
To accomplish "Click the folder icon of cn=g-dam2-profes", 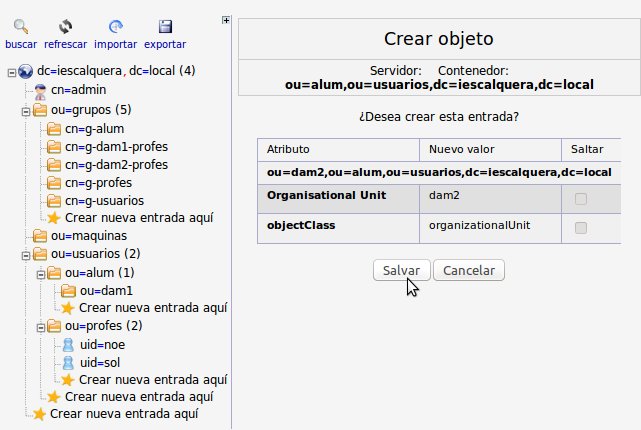I will [x=54, y=165].
